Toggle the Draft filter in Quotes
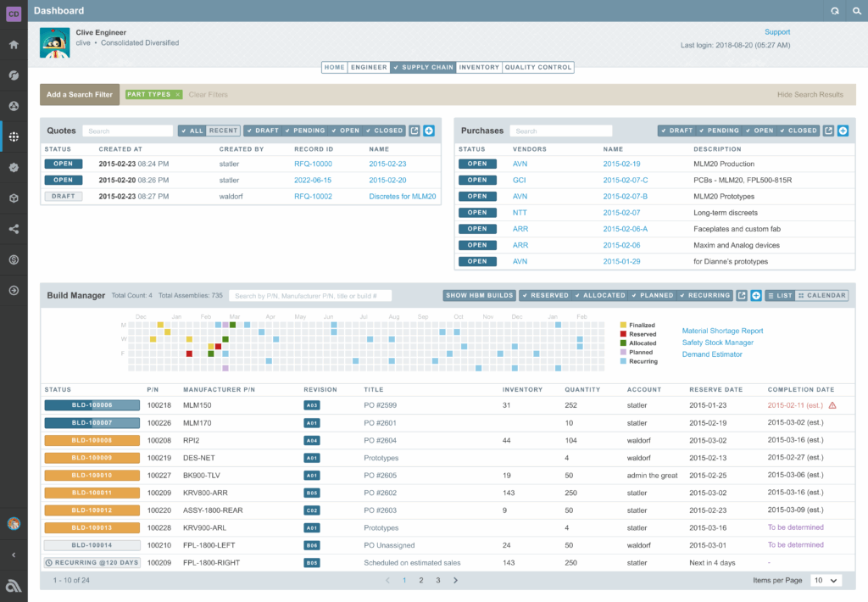The height and width of the screenshot is (602, 868). [x=262, y=131]
